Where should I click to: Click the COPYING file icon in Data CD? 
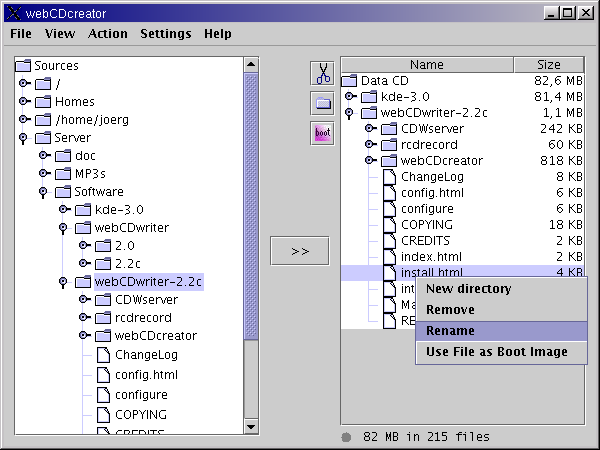pos(390,225)
